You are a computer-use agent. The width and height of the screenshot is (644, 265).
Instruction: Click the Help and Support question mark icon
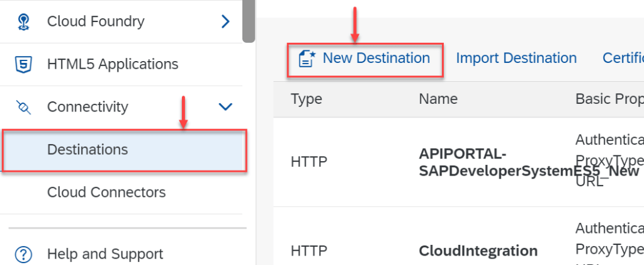pos(23,254)
